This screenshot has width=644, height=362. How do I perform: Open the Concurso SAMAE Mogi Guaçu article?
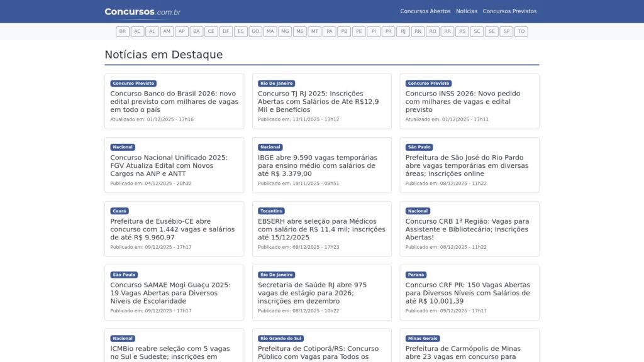tap(170, 293)
